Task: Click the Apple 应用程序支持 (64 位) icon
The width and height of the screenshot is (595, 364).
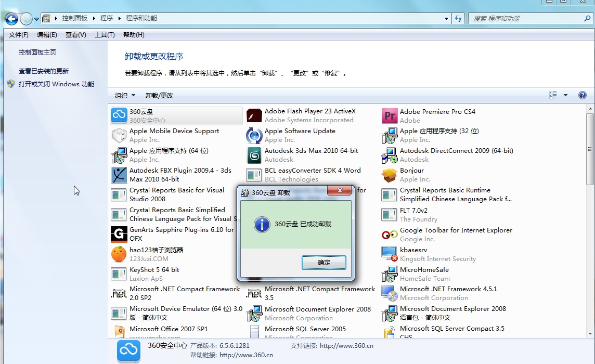Action: (119, 155)
